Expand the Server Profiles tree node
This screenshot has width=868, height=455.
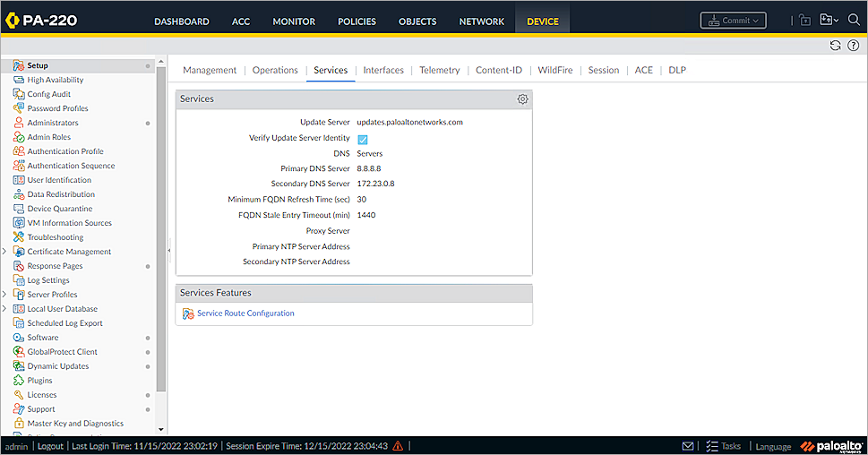click(x=4, y=295)
